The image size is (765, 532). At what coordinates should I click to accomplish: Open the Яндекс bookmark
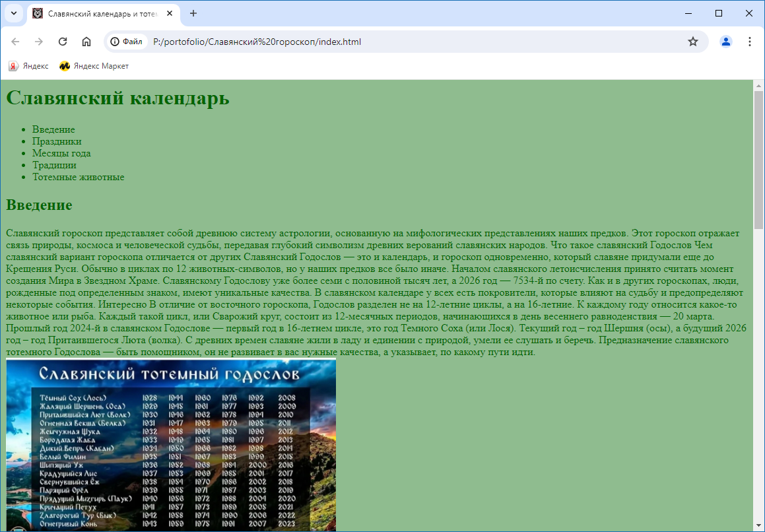coord(28,66)
